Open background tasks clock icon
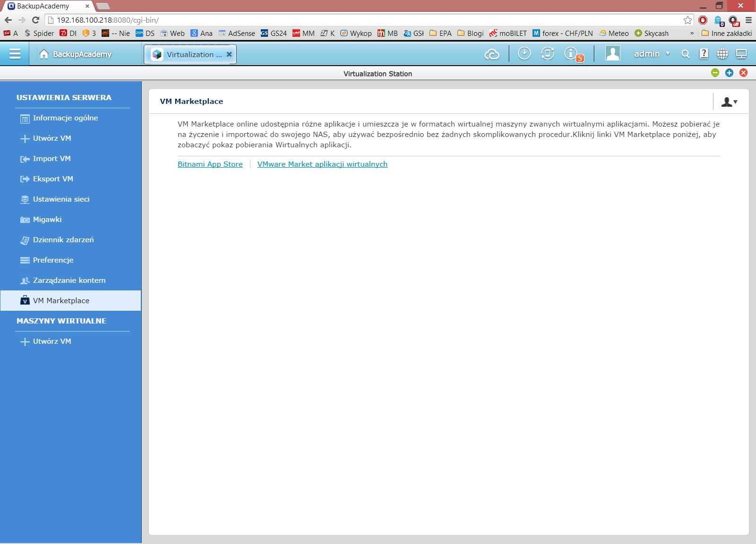 pos(524,53)
